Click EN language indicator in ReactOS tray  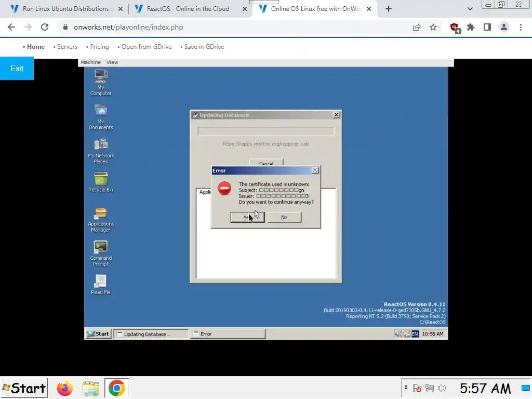point(415,334)
